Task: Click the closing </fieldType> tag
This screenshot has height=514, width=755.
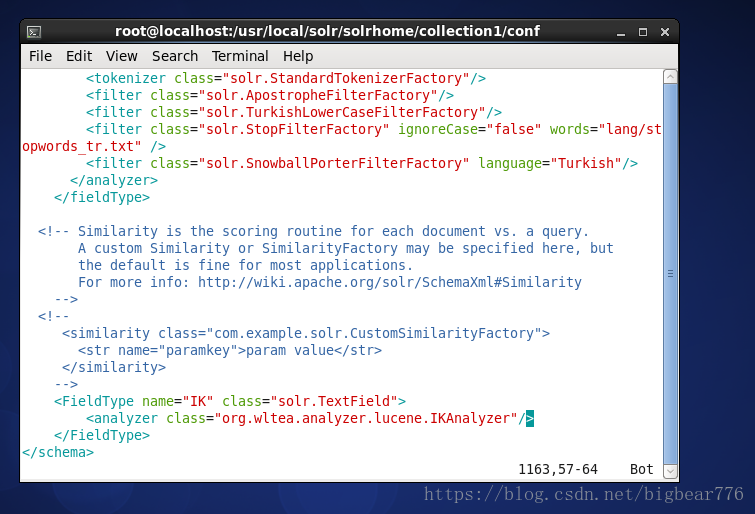Action: (102, 197)
